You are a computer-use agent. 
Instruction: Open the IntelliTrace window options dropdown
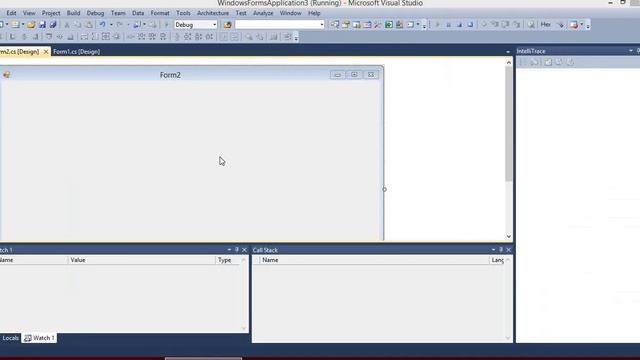tap(631, 51)
